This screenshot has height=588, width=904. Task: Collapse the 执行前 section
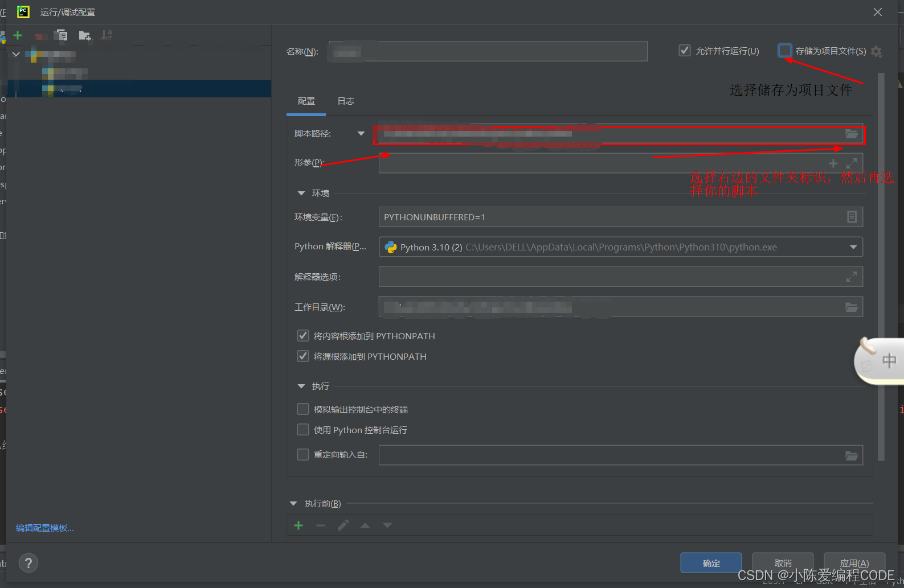(x=293, y=504)
